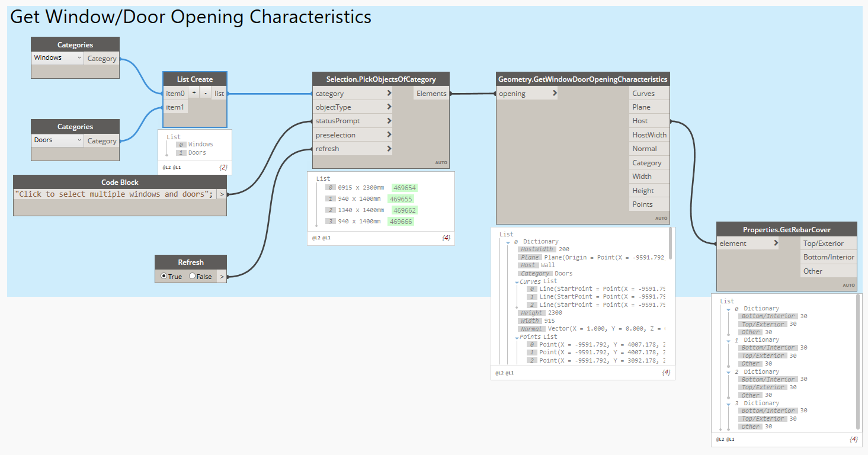Expand the chevron on the opening input port
This screenshot has height=455, width=868.
tap(554, 94)
